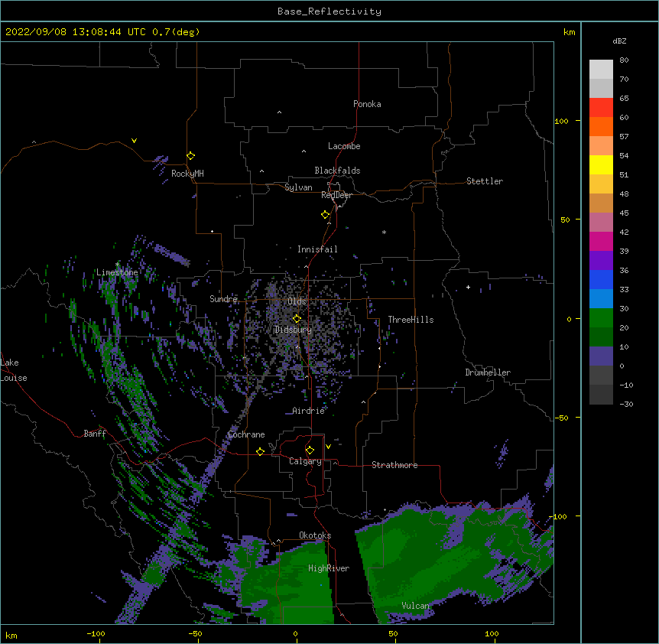Screen dimensions: 659x644
Task: Click the dBZ legend heading
Action: pyautogui.click(x=619, y=41)
